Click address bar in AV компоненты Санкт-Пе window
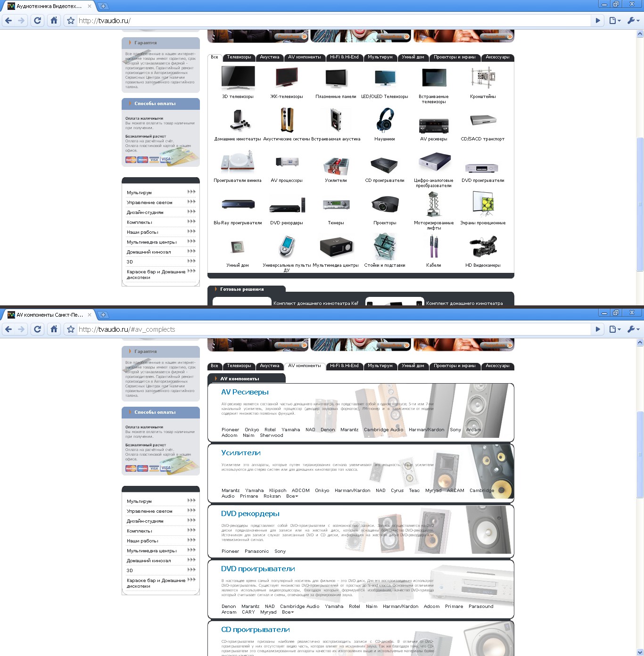The width and height of the screenshot is (644, 656). click(334, 329)
